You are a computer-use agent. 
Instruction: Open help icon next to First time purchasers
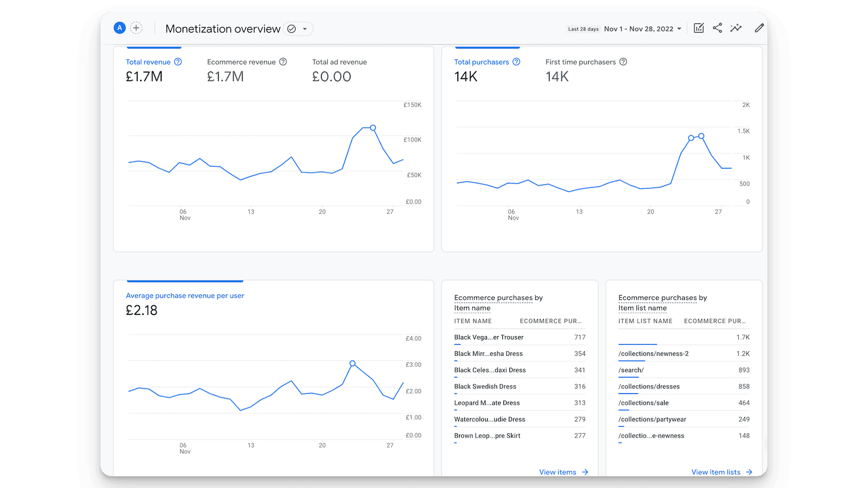(x=623, y=62)
